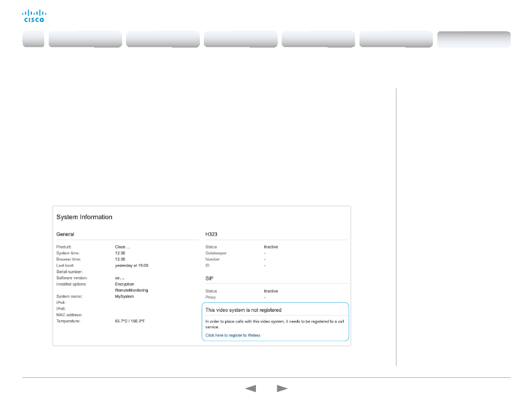
Task: Select the highlighted light-colored navigation tab
Action: tap(474, 39)
